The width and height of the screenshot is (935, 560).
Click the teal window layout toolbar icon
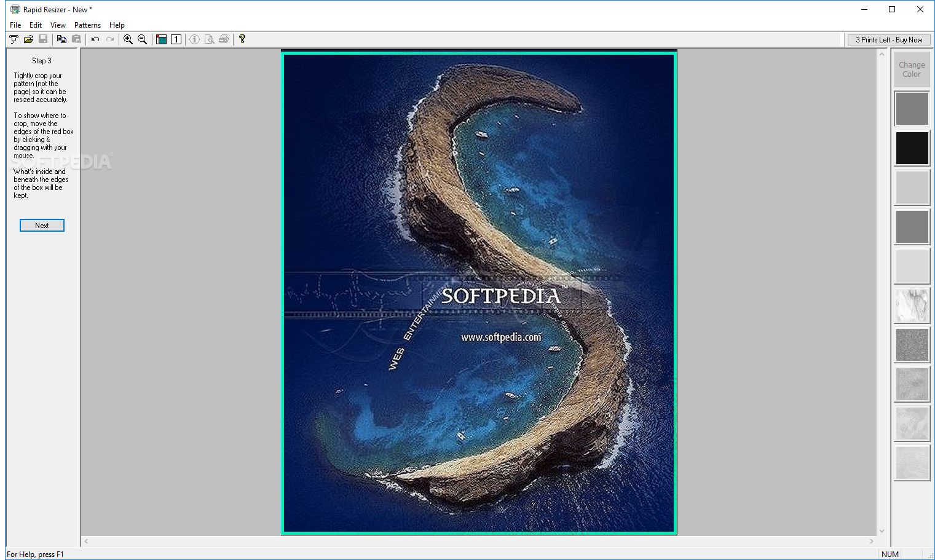pos(161,39)
